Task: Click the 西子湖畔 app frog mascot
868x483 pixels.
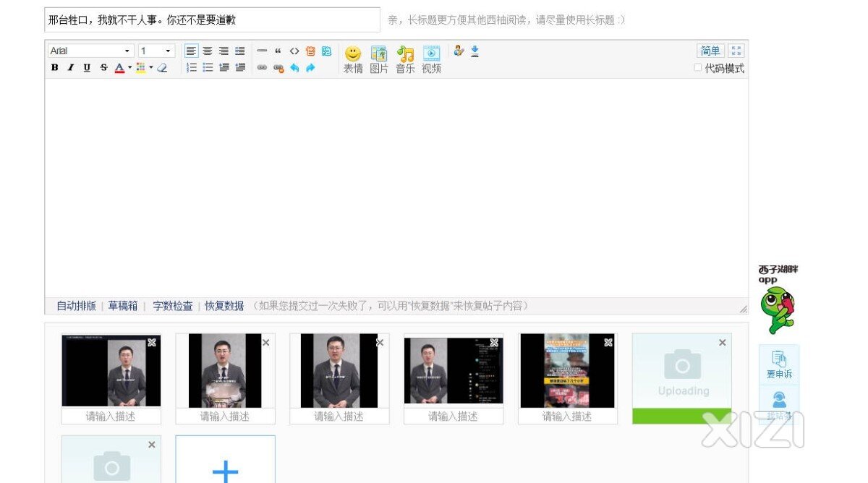Action: (x=778, y=310)
